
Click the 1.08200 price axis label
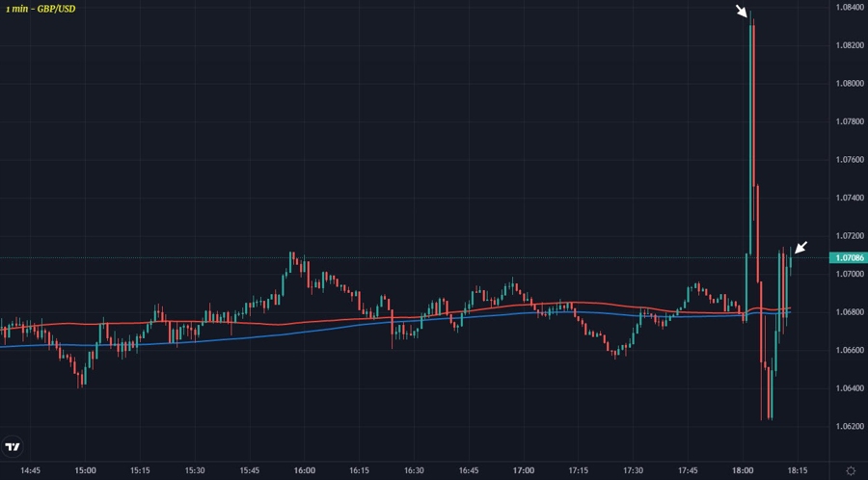(849, 45)
